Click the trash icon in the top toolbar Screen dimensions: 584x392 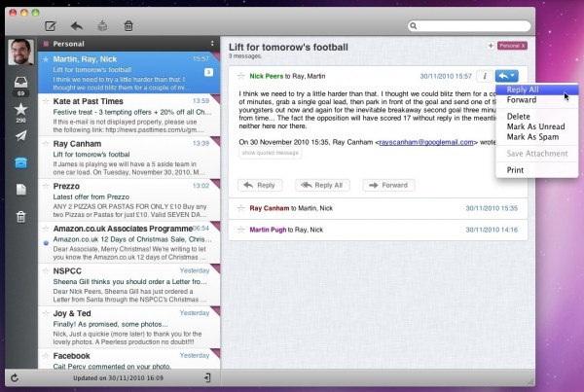point(128,25)
